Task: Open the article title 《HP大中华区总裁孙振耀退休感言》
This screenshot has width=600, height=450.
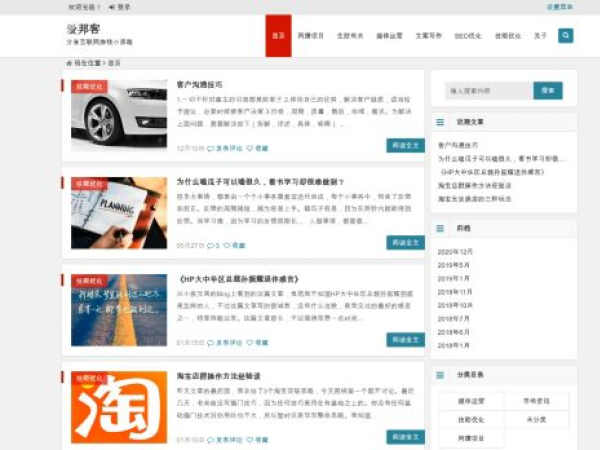Action: point(239,279)
